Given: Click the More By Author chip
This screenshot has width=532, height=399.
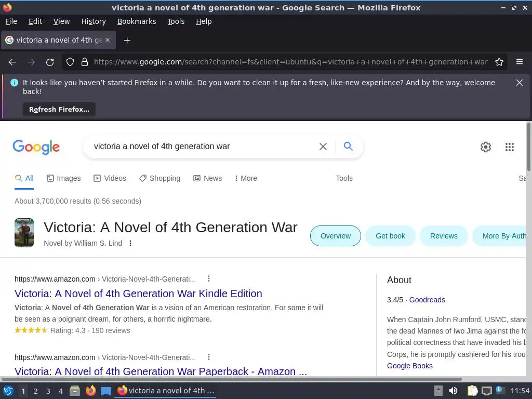Looking at the screenshot, I should point(499,236).
